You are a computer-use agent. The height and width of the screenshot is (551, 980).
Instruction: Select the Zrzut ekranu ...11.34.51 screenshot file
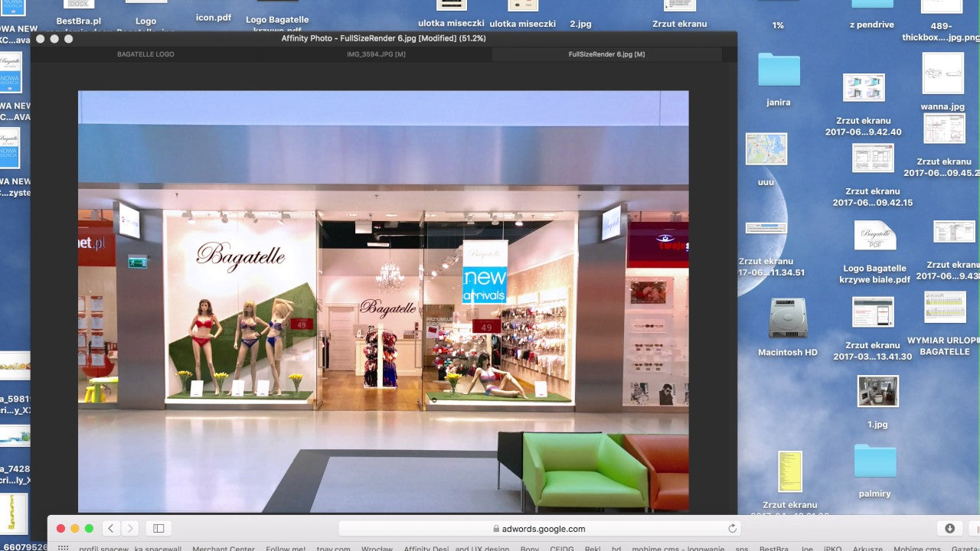coord(766,228)
